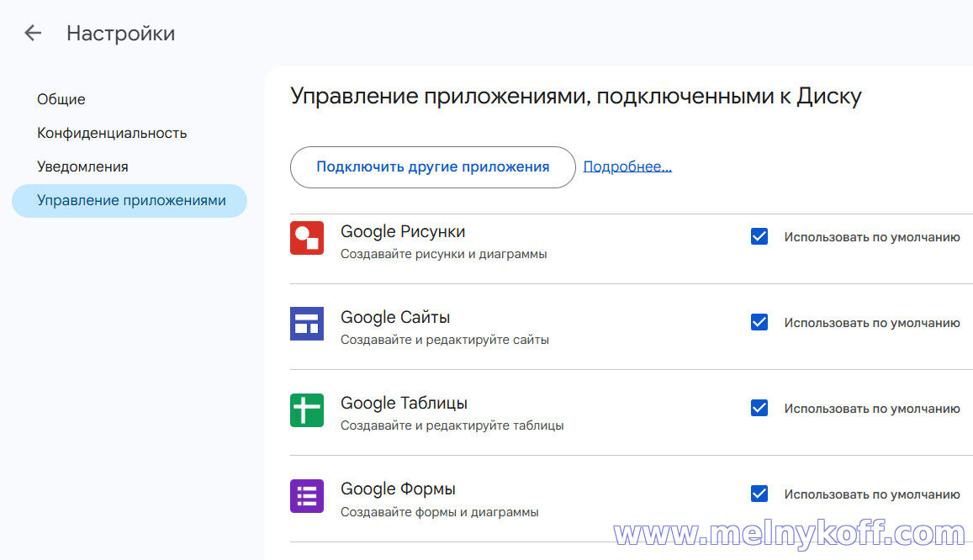This screenshot has width=973, height=560.
Task: Click the Google Рисунки app name
Action: pos(402,231)
